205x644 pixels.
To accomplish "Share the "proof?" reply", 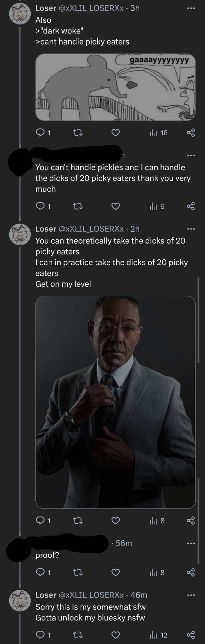I will tap(191, 572).
